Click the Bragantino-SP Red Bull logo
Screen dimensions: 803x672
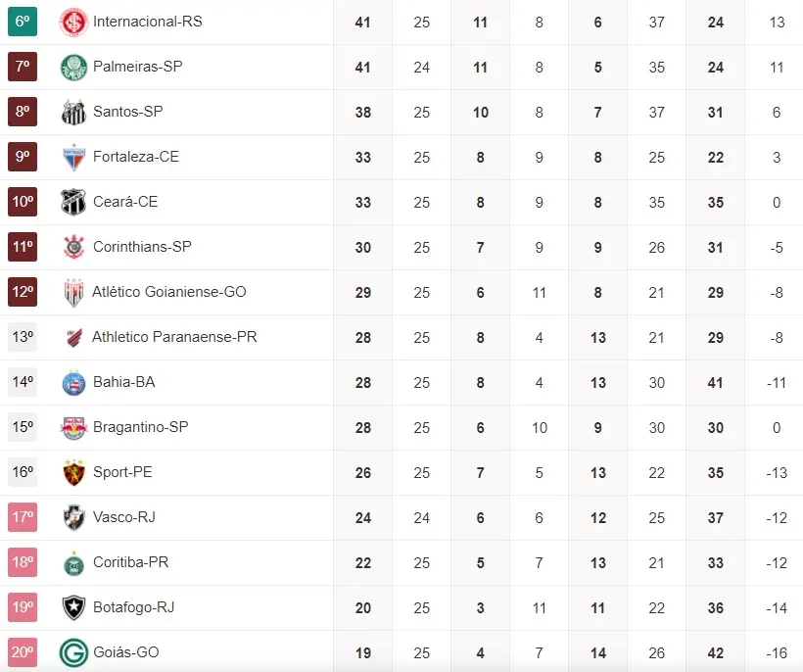pyautogui.click(x=73, y=427)
